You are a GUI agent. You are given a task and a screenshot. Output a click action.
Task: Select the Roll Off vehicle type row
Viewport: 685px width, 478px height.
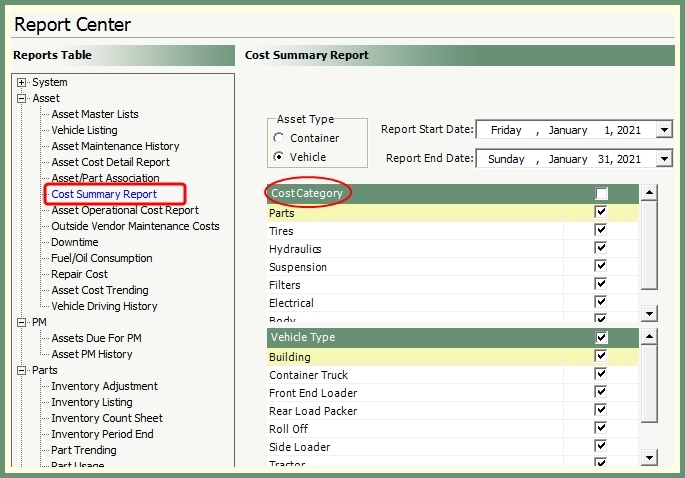click(289, 429)
